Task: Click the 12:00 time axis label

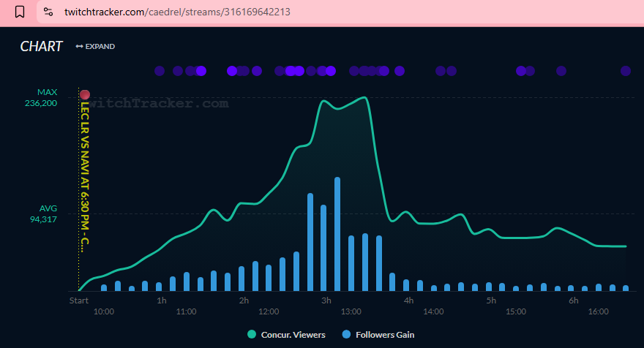Action: [x=269, y=311]
